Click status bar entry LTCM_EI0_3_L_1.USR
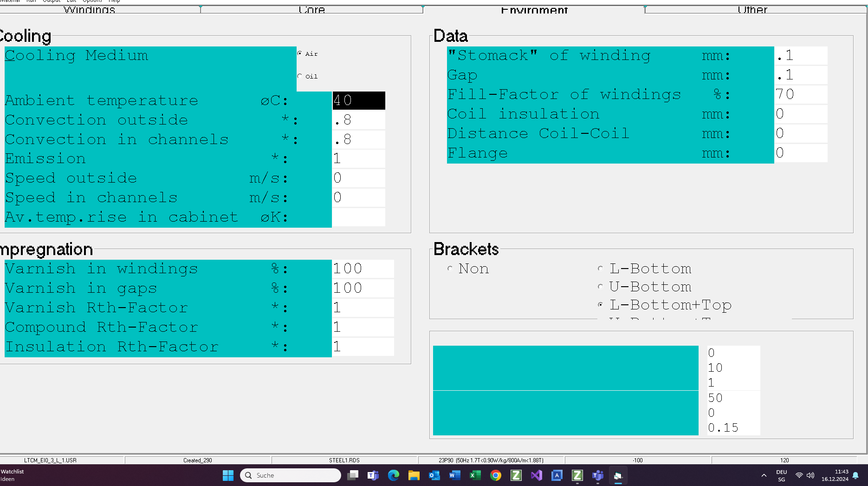 coord(50,460)
